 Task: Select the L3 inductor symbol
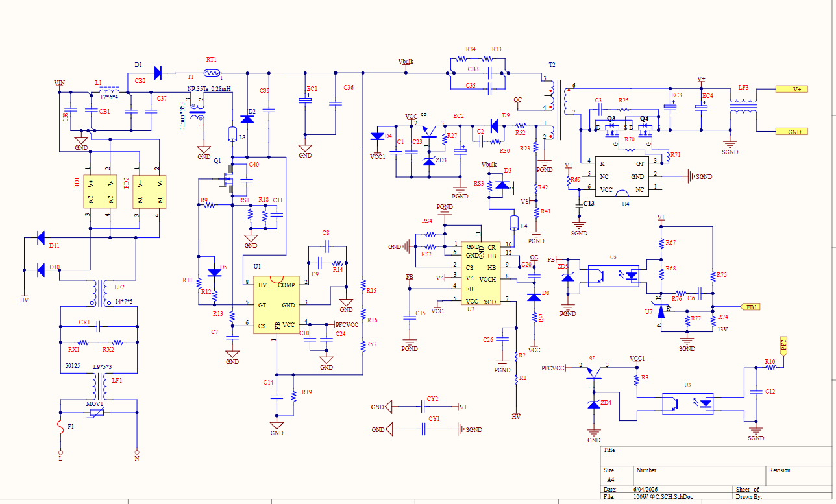232,134
